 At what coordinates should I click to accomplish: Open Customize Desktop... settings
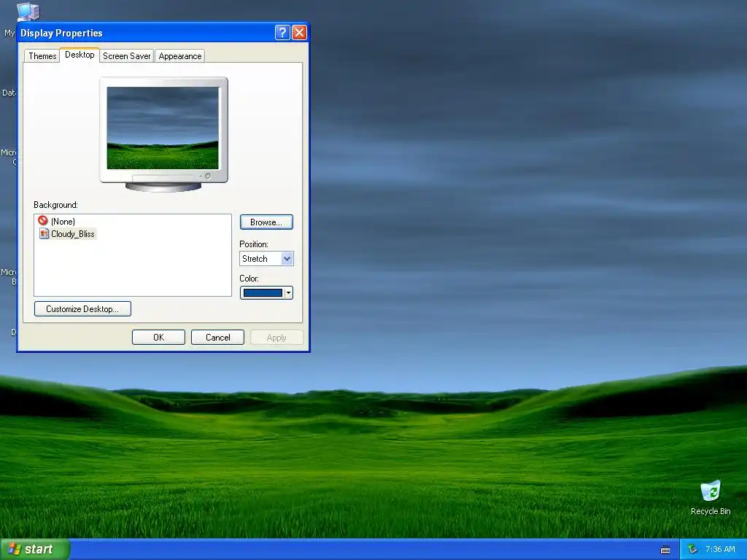[x=82, y=309]
